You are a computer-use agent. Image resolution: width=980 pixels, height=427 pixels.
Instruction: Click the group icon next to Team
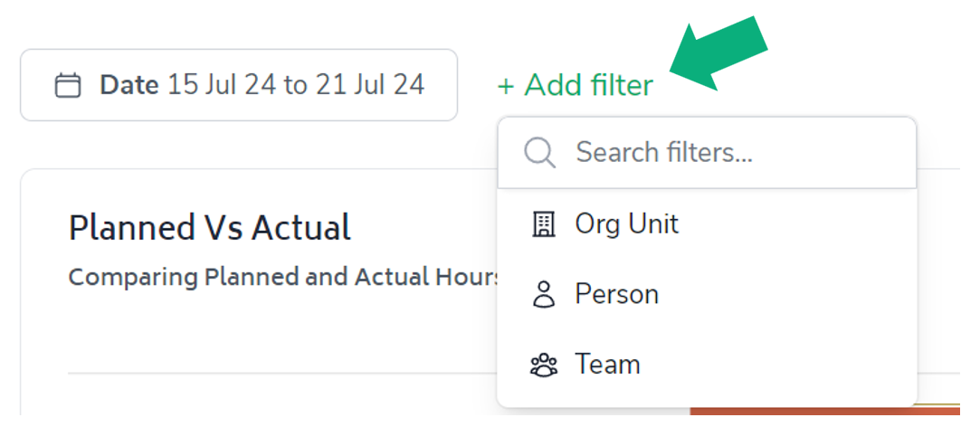[543, 365]
